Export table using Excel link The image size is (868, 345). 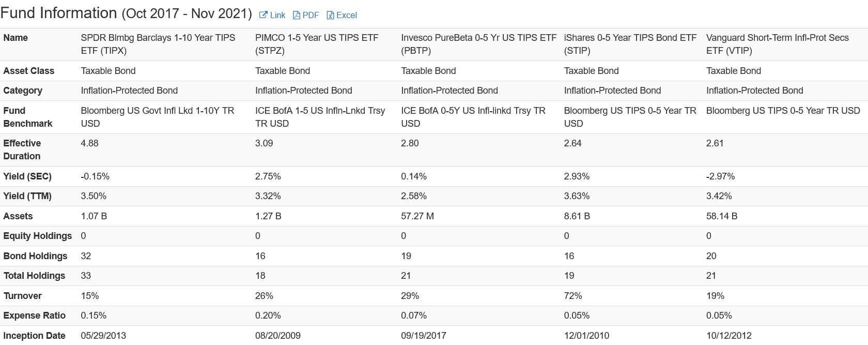click(x=347, y=16)
